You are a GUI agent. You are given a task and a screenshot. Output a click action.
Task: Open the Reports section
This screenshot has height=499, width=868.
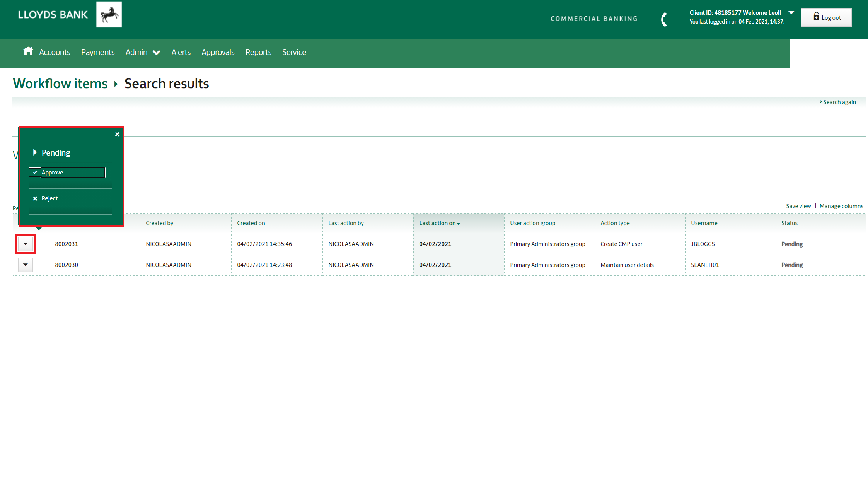coord(258,52)
